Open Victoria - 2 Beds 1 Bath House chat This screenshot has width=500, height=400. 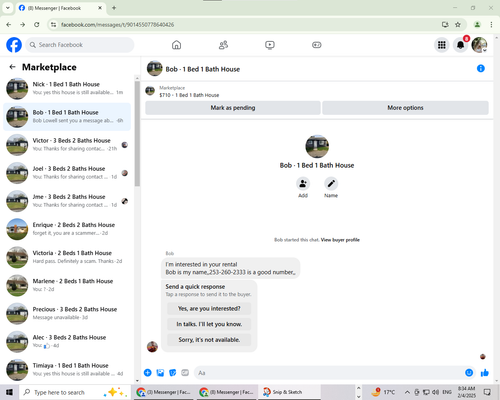(67, 257)
